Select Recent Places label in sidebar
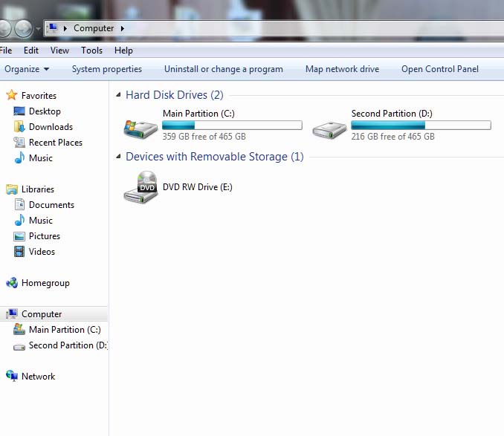Viewport: 504px width, 436px height. click(x=56, y=143)
